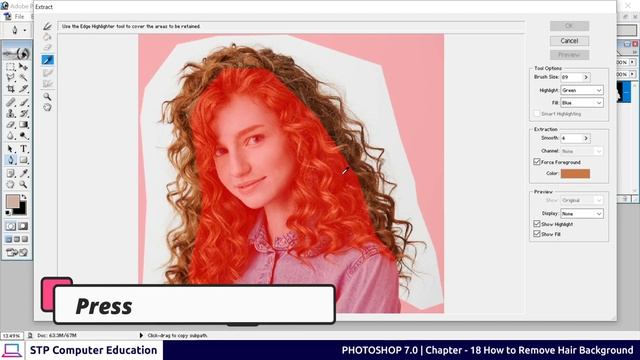Click the Adobe Online feather banner atop toolbox
This screenshot has width=640, height=360.
17,53
